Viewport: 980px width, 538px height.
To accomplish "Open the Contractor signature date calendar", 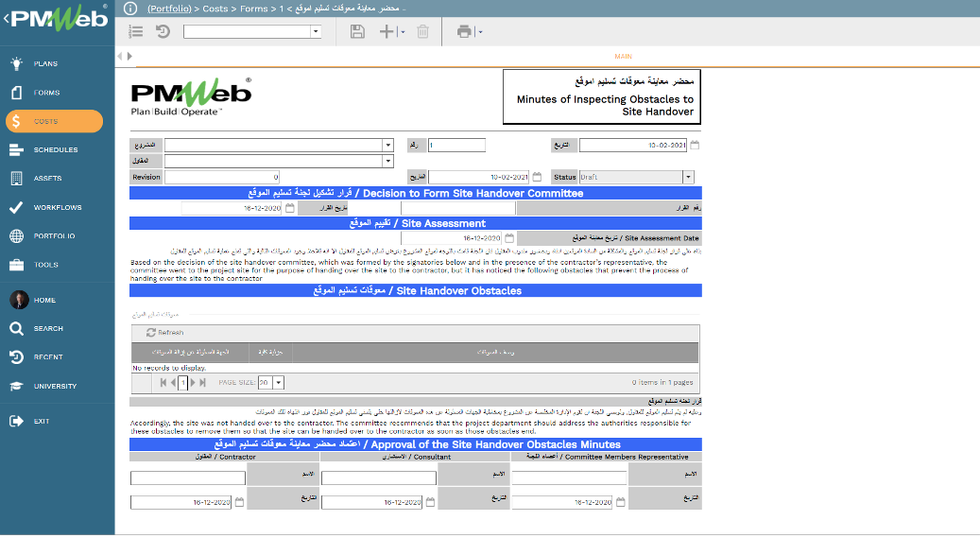I will pyautogui.click(x=239, y=502).
